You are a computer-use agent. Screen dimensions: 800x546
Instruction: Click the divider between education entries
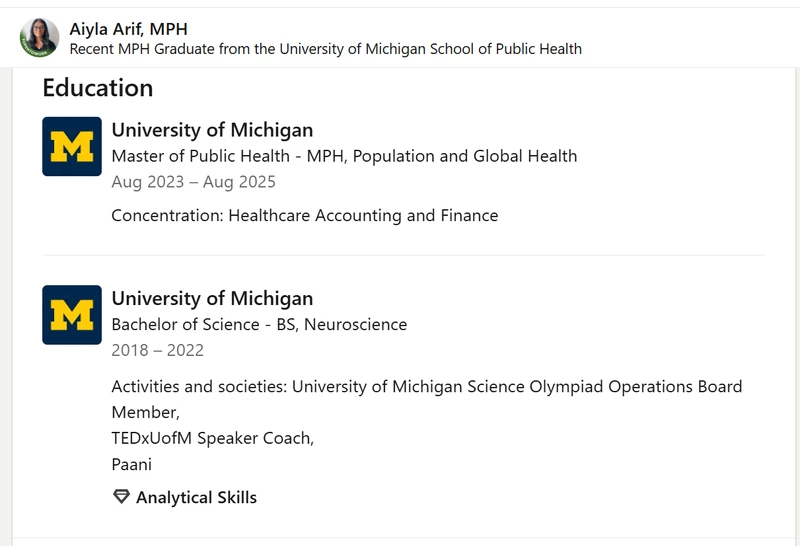(404, 255)
